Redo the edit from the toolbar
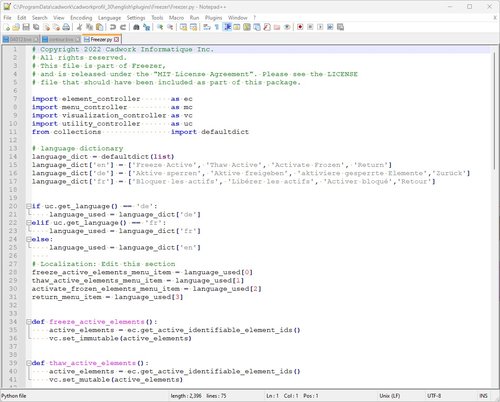 [123, 27]
